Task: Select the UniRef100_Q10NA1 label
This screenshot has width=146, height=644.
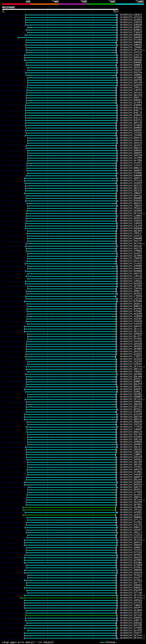Action: pyautogui.click(x=131, y=507)
